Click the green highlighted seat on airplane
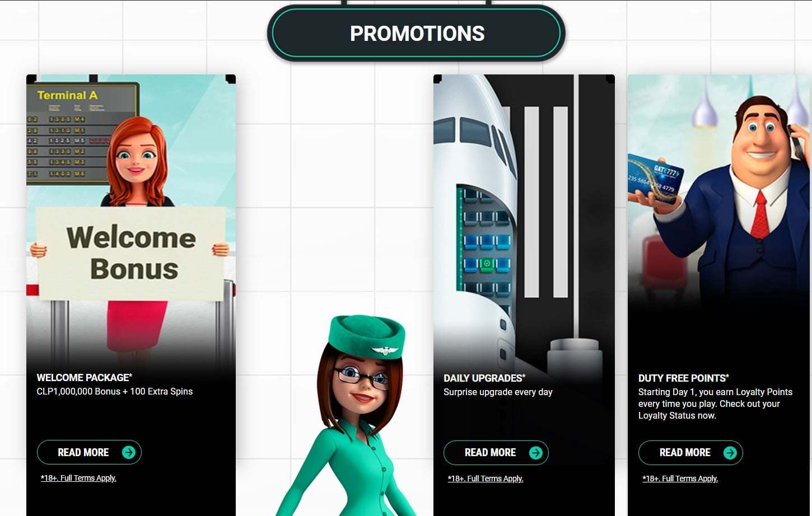Viewport: 812px width, 516px height. click(487, 263)
